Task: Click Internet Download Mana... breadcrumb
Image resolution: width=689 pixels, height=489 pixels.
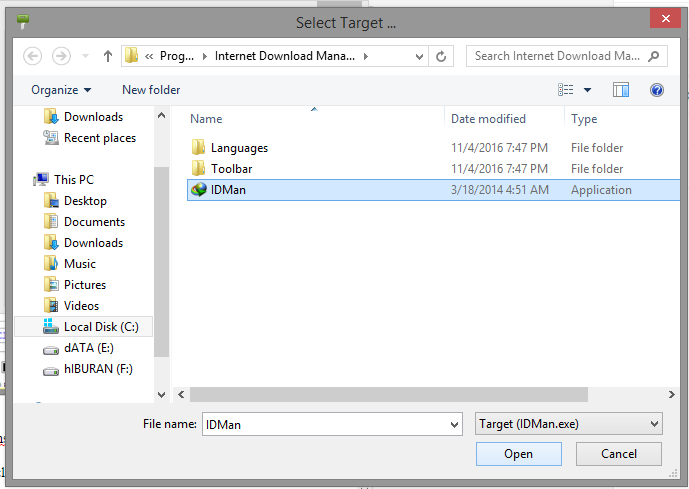Action: [285, 56]
